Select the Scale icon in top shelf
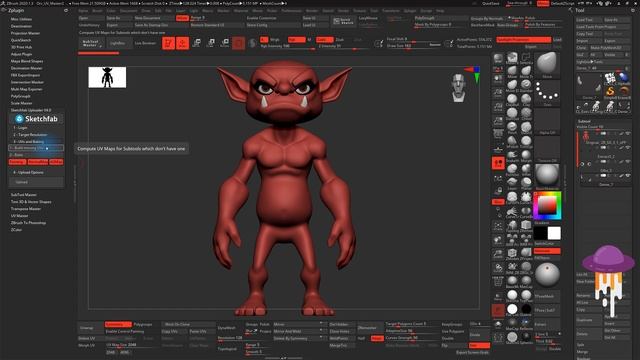 (211, 43)
